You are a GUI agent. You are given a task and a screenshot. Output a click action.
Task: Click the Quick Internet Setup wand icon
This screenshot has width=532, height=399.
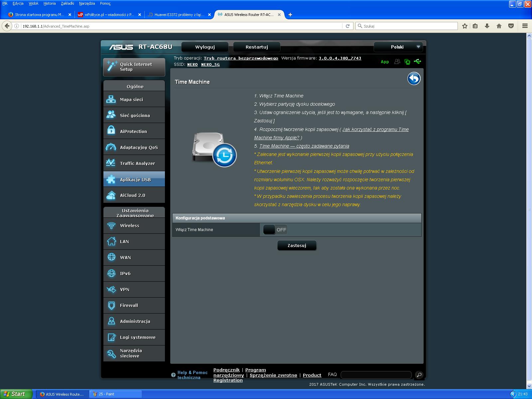pyautogui.click(x=111, y=67)
